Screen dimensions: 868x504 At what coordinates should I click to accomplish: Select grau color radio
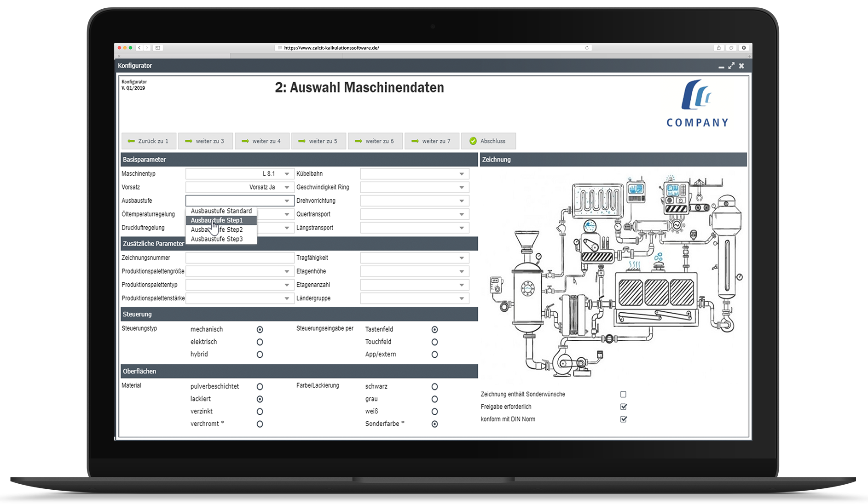[434, 399]
